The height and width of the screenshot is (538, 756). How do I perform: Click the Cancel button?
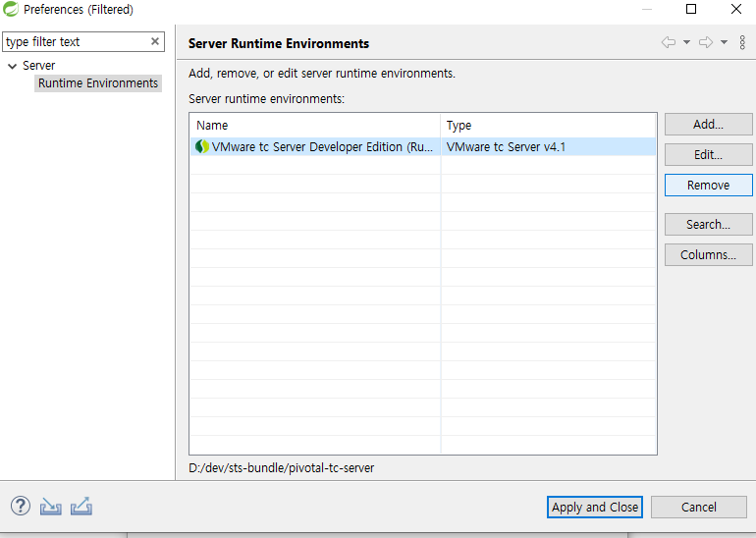point(699,508)
